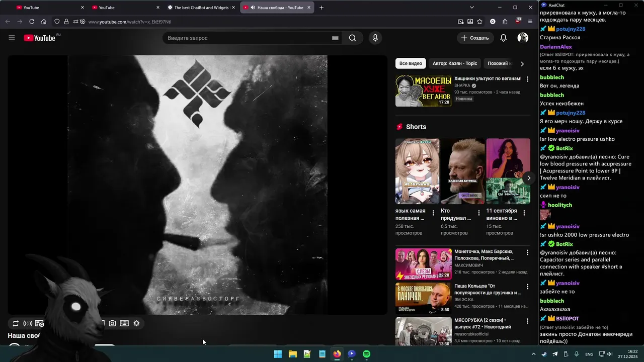Open the on-screen keyboard in search box
This screenshot has width=644, height=362.
(335, 38)
